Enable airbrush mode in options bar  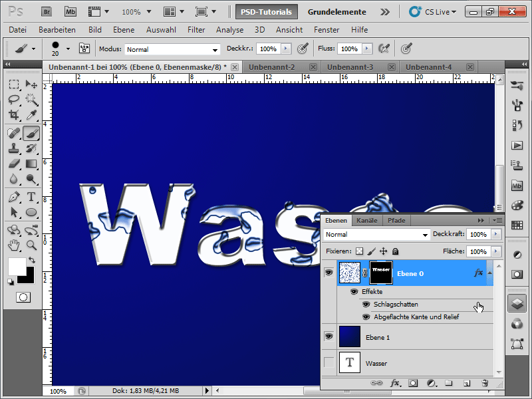(384, 49)
